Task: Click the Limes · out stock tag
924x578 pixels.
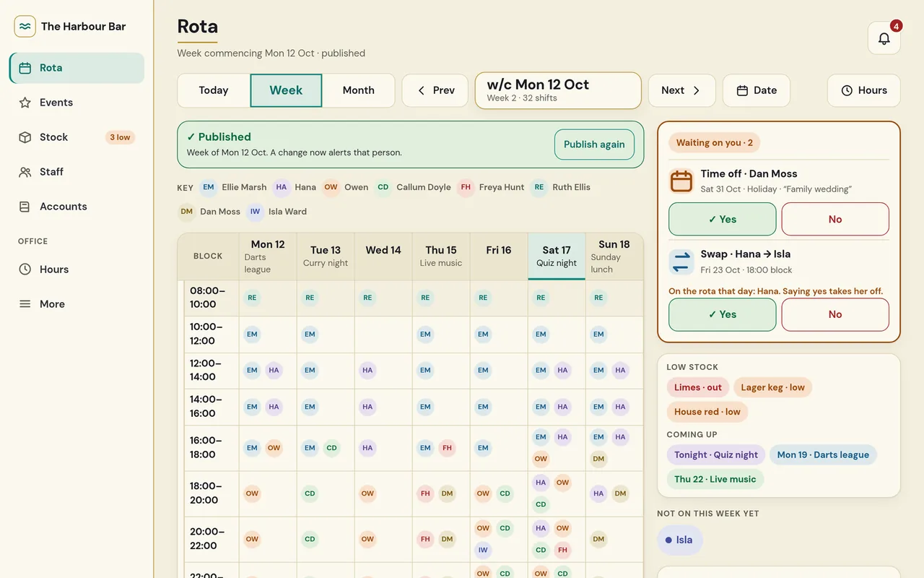Action: coord(698,387)
